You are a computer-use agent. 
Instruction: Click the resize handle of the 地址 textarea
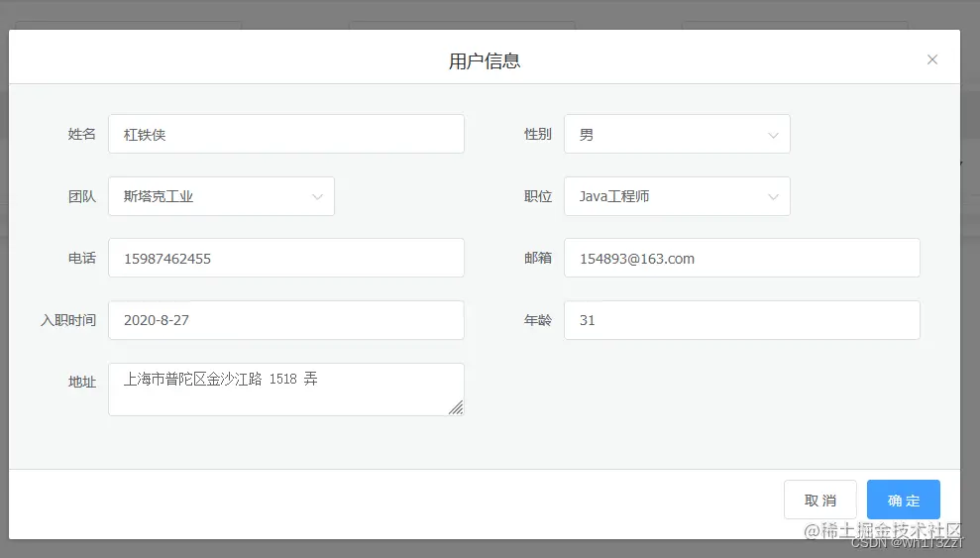456,407
